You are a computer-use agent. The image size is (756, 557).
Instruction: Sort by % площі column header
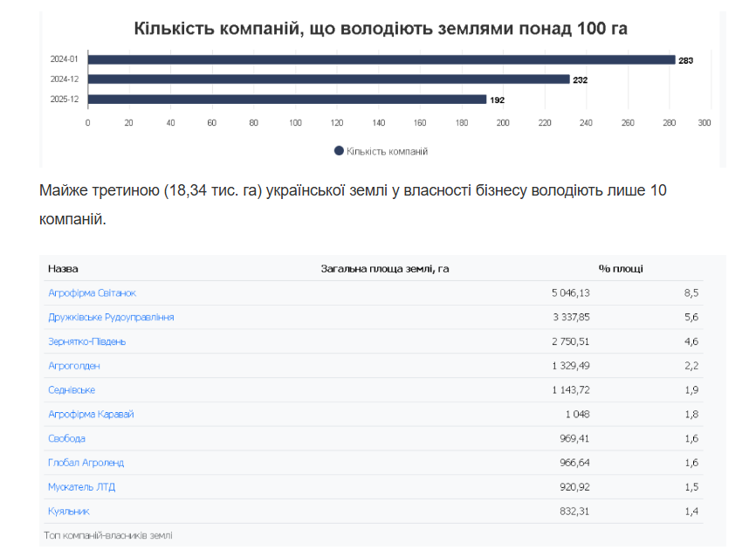(620, 269)
